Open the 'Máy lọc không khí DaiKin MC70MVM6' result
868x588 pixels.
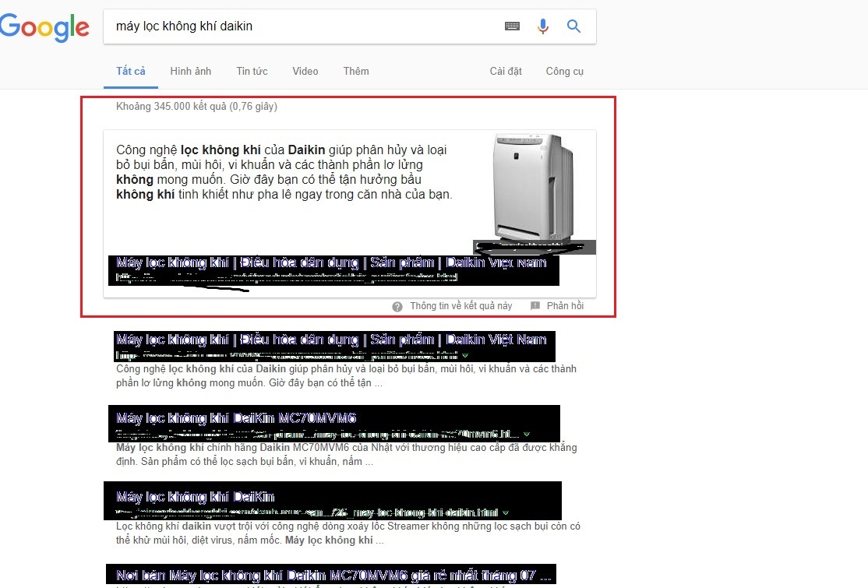236,417
